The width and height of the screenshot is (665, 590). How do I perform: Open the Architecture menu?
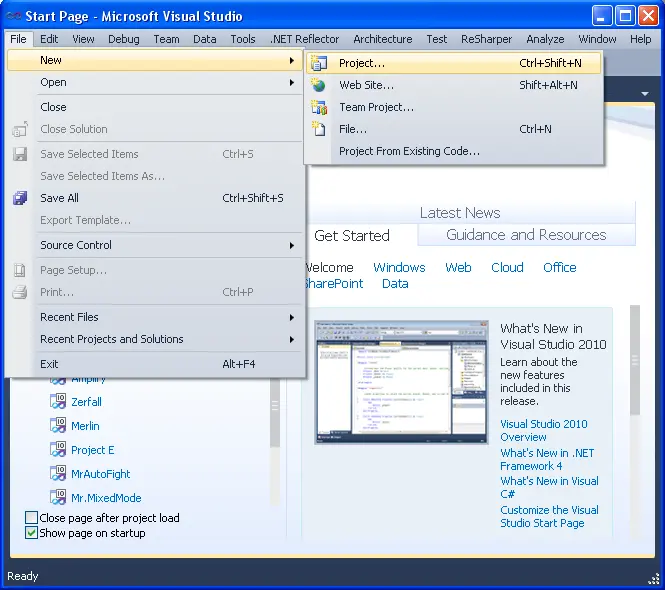click(x=383, y=39)
